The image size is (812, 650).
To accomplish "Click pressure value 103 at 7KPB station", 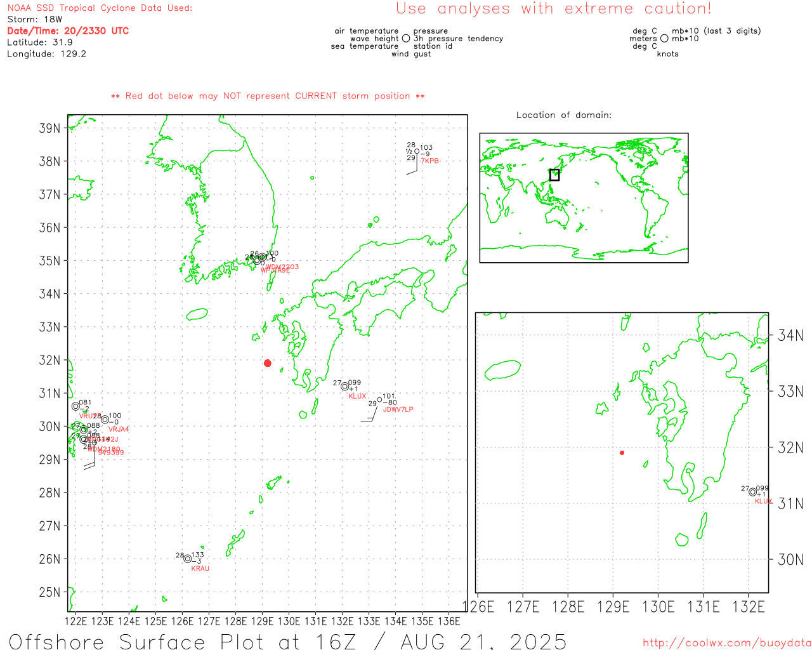I will pos(426,147).
